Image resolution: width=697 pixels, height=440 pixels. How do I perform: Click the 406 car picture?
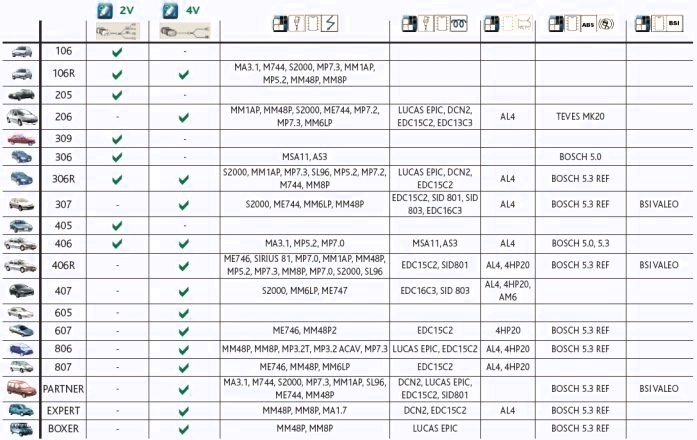coord(20,244)
